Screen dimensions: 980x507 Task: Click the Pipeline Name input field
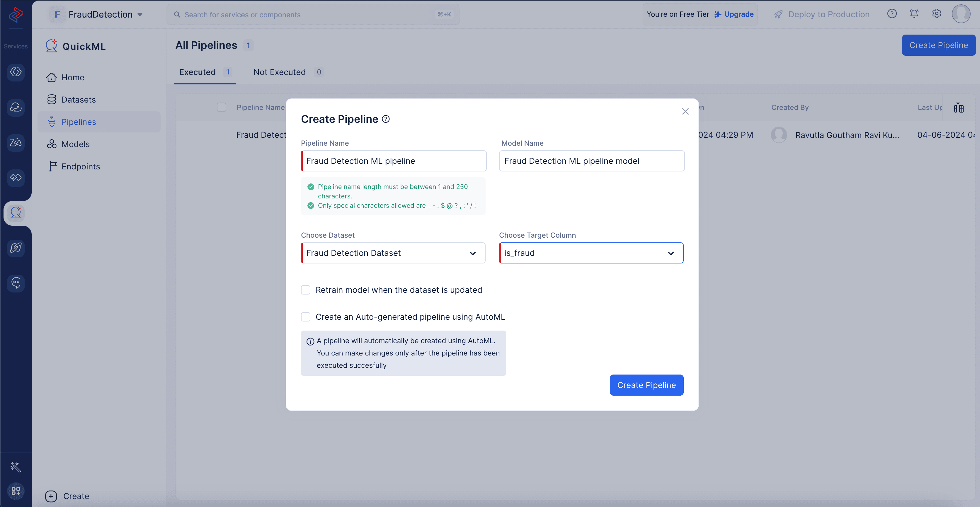click(393, 160)
